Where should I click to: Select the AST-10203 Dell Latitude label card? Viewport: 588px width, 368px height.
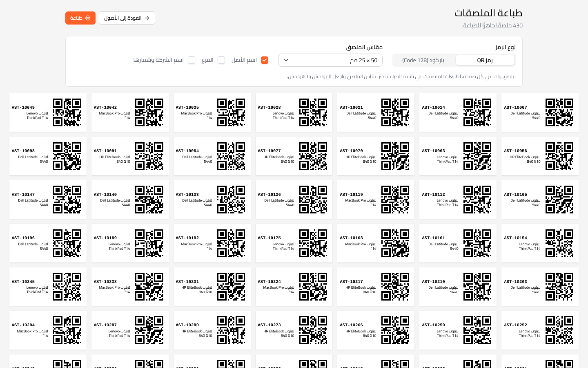point(540,287)
